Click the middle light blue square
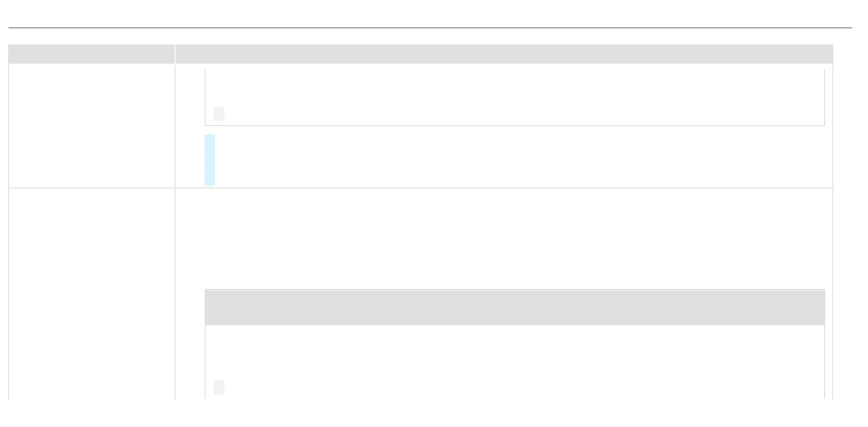The image size is (868, 427). coord(209,162)
